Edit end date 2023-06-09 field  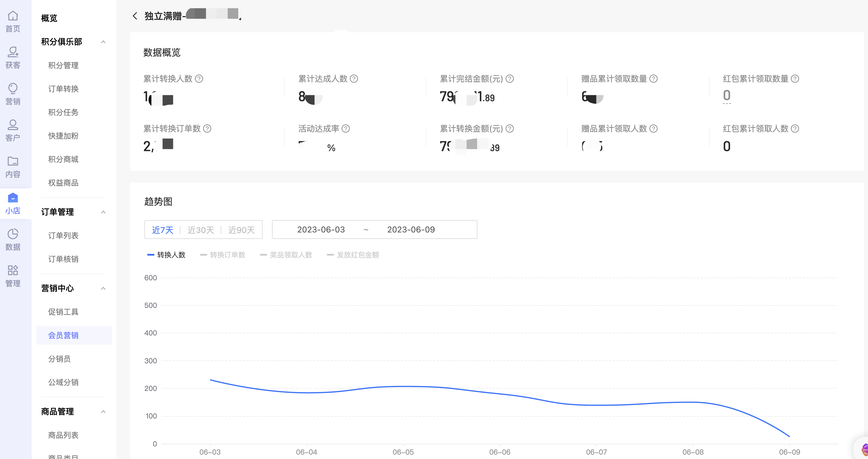click(x=411, y=230)
